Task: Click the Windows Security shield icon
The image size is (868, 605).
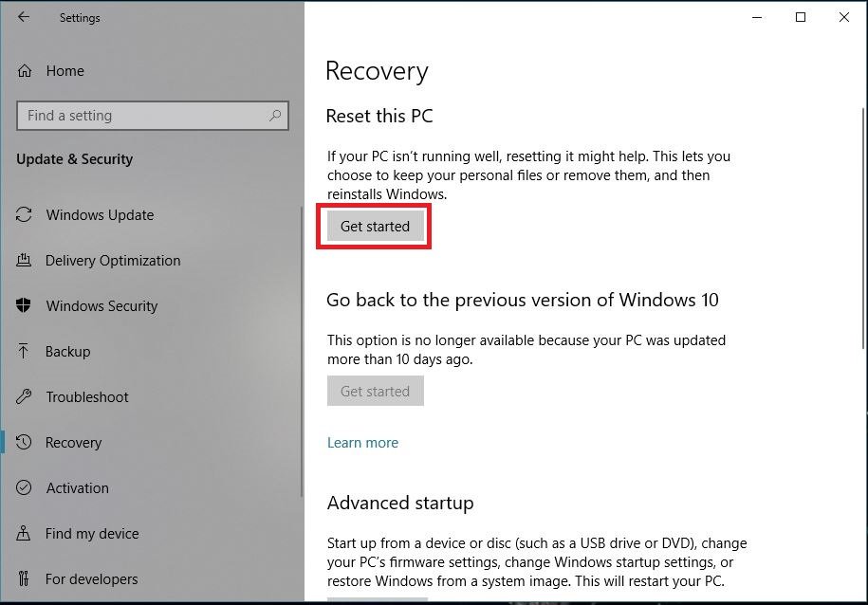Action: point(25,306)
